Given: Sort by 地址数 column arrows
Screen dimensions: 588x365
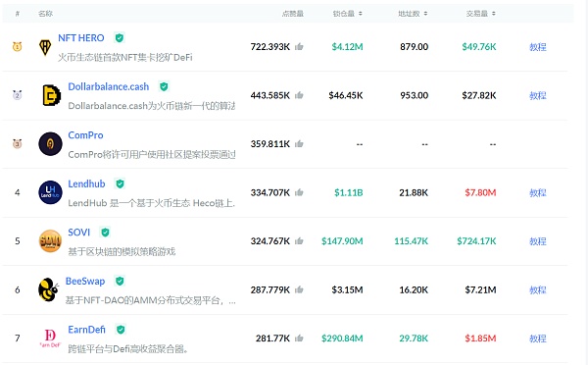Looking at the screenshot, I should coord(425,14).
